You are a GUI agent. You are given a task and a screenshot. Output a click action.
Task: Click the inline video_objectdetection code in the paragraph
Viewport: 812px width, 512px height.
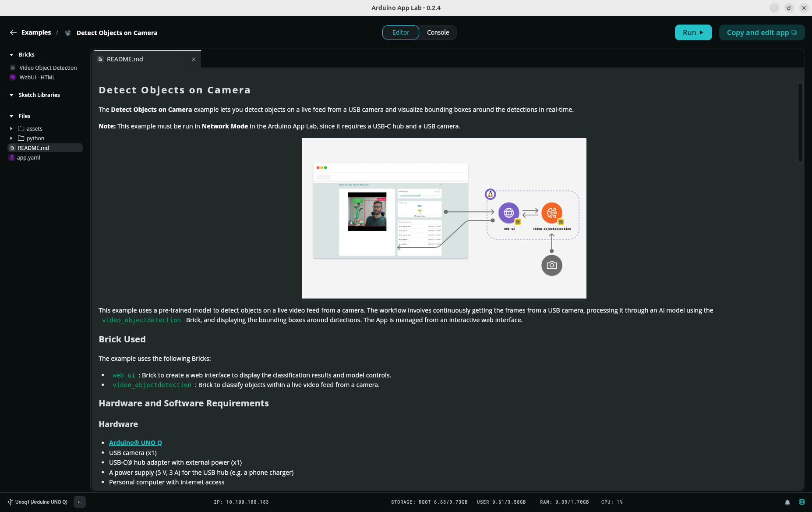click(141, 320)
